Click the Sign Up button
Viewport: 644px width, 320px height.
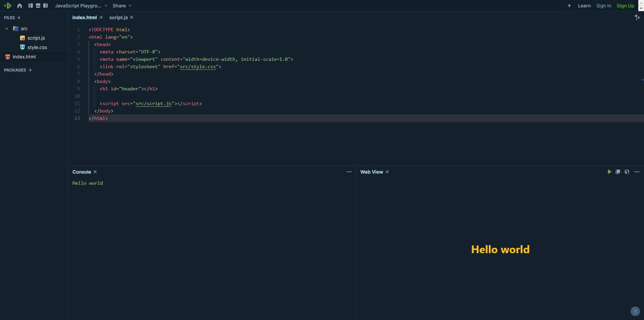pos(625,6)
